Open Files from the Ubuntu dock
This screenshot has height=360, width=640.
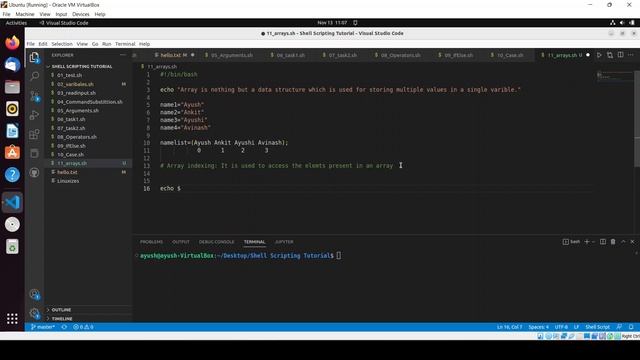(12, 87)
